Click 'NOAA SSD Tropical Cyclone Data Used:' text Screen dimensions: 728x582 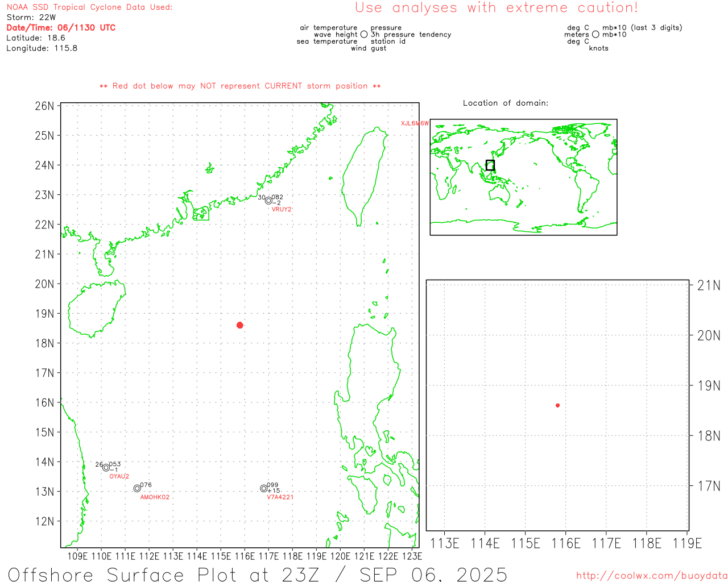tap(89, 7)
